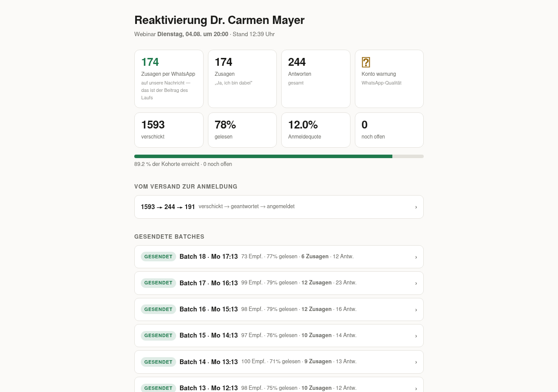Viewport: 558px width, 392px height.
Task: Expand the 1593 → 244 → 191 funnel row
Action: 279,207
